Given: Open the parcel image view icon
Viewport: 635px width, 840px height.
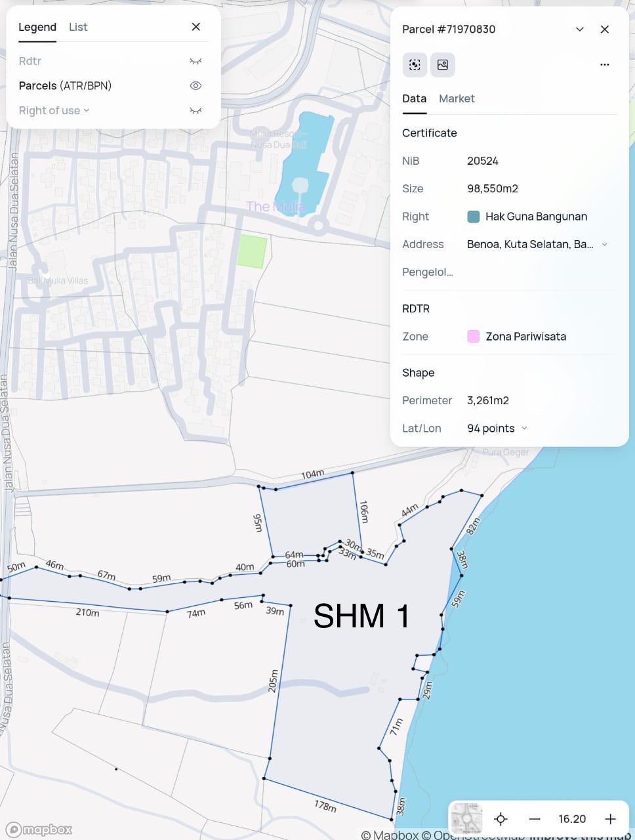Looking at the screenshot, I should [x=443, y=64].
